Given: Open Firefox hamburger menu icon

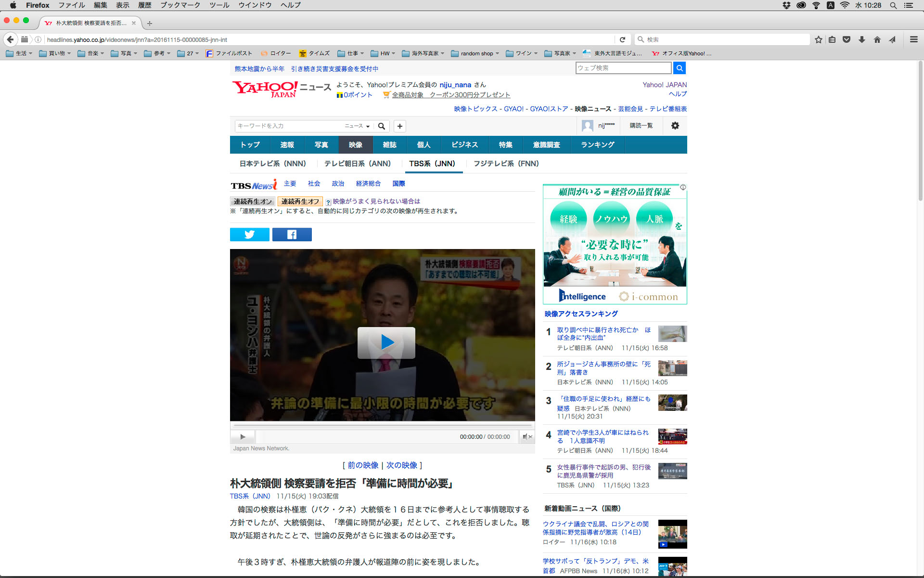Looking at the screenshot, I should pos(913,39).
